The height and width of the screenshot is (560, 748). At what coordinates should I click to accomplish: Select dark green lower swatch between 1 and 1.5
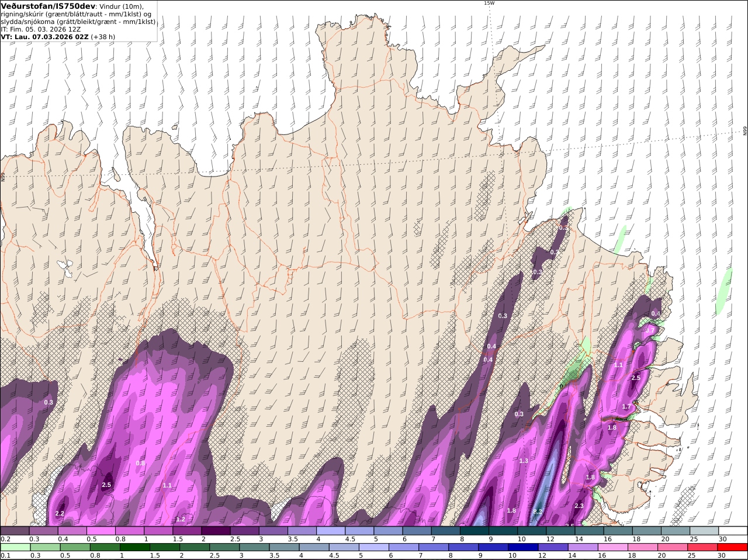point(135,547)
